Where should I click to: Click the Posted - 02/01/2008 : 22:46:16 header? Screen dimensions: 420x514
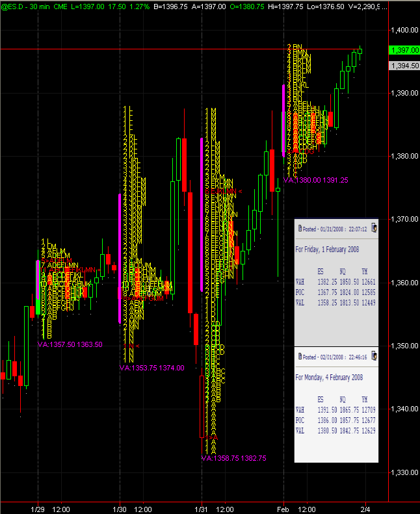tap(335, 357)
